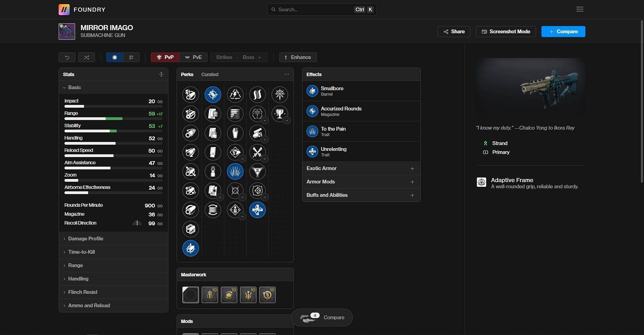
Task: Choose the empty masterwork slot
Action: pyautogui.click(x=191, y=295)
